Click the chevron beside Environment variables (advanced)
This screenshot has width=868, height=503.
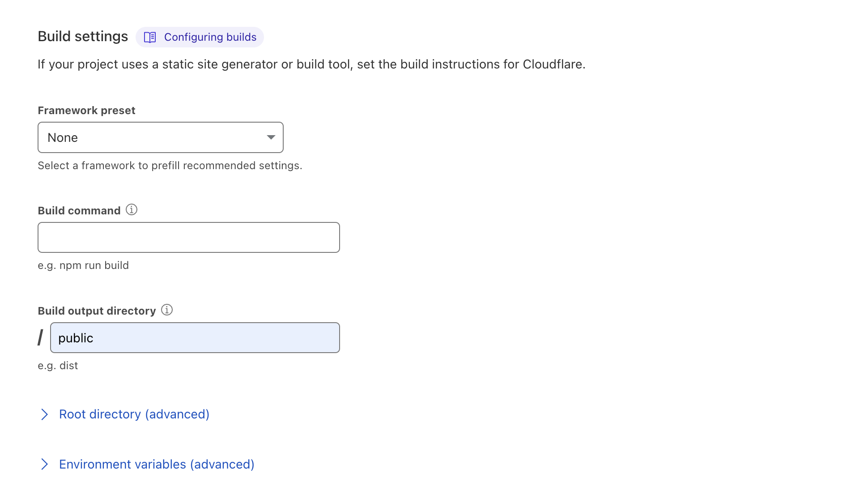pos(44,465)
